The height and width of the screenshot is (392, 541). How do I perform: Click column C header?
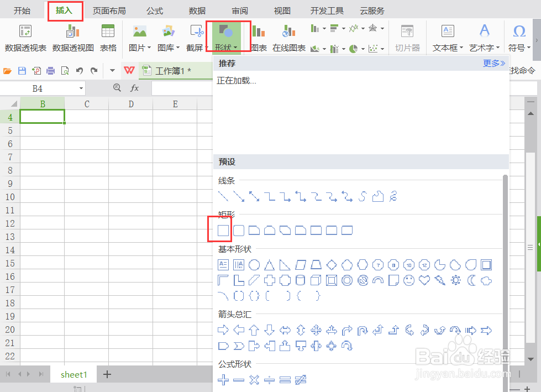click(87, 104)
